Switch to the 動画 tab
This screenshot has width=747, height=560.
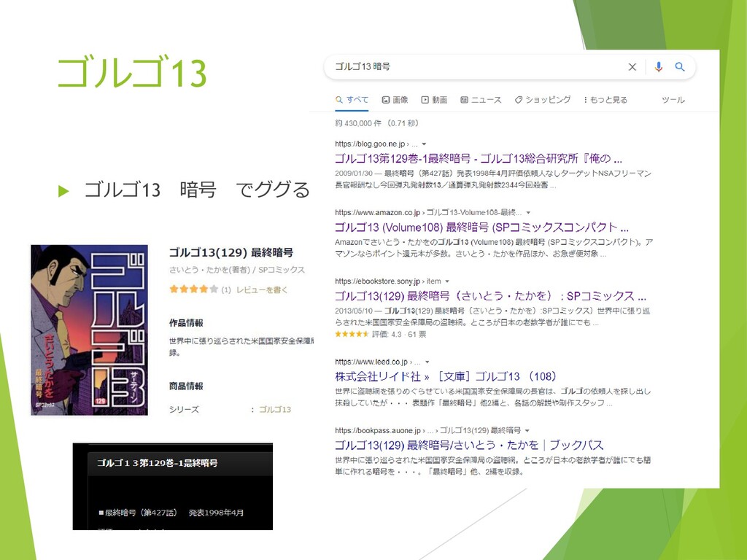(434, 100)
